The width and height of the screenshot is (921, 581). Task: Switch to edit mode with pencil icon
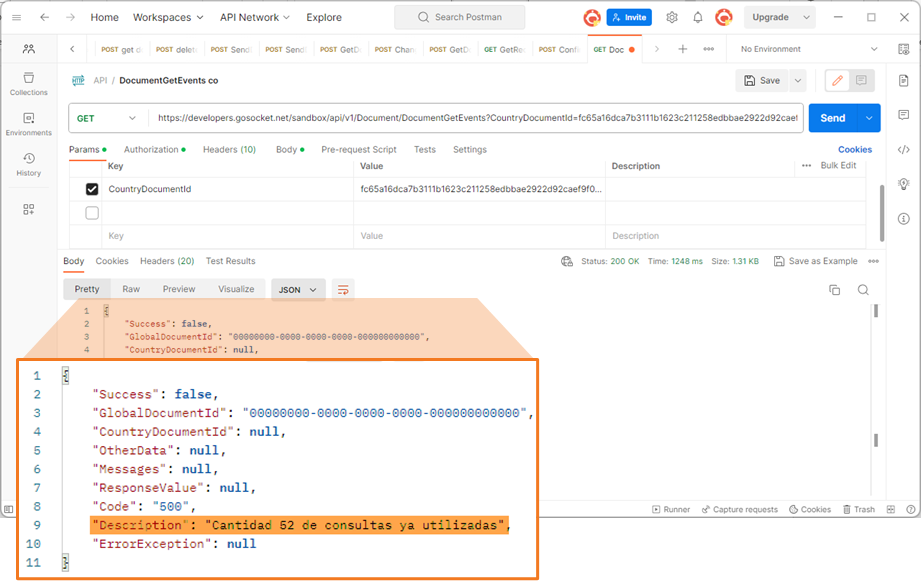[x=838, y=80]
